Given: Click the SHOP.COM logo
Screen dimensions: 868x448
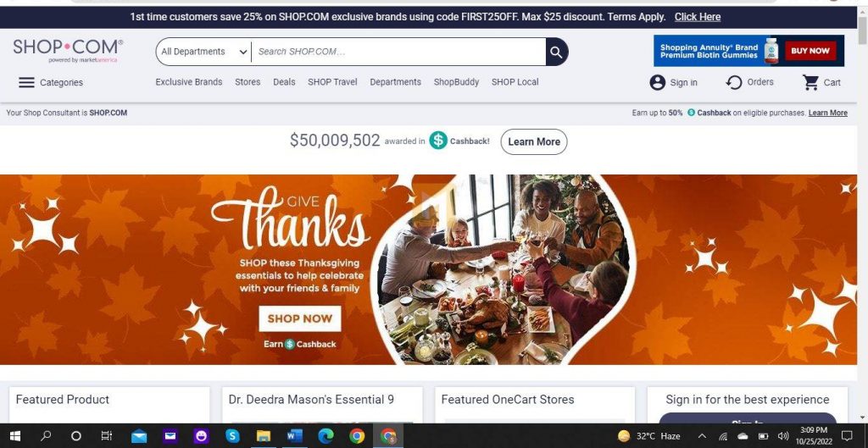Looking at the screenshot, I should pos(68,50).
